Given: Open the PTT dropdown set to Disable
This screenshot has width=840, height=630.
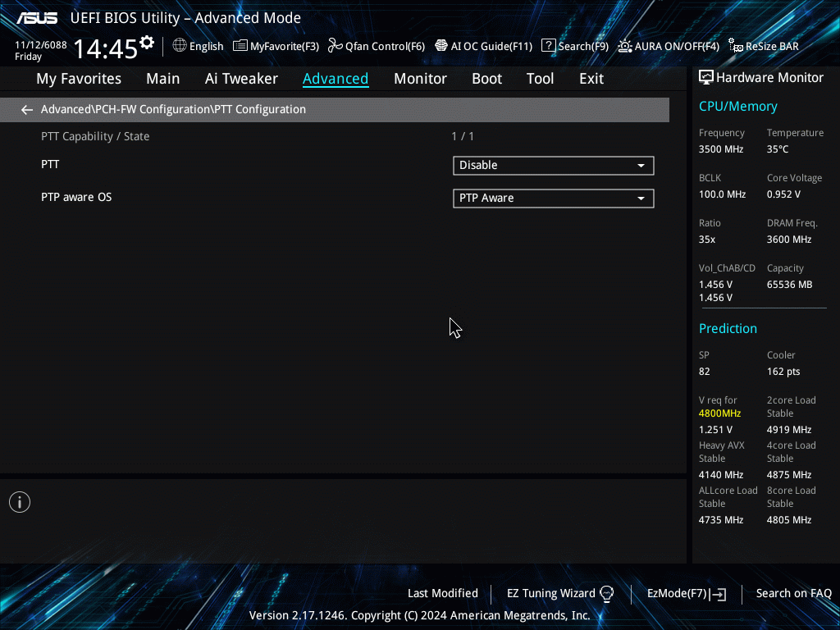Looking at the screenshot, I should (x=553, y=165).
